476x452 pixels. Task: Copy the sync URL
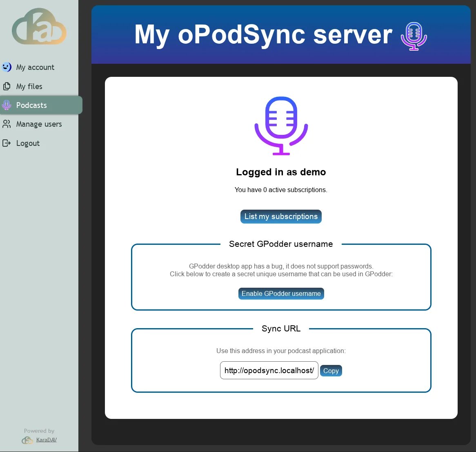point(331,370)
